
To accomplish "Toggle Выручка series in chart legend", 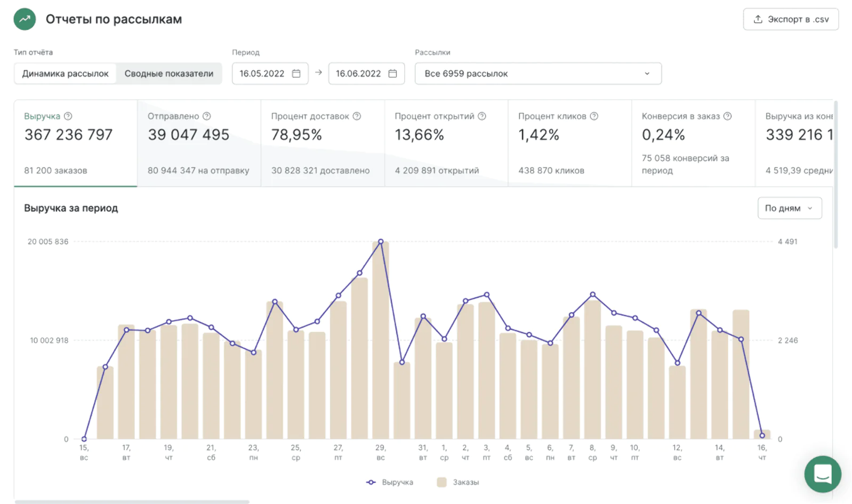I will [390, 482].
